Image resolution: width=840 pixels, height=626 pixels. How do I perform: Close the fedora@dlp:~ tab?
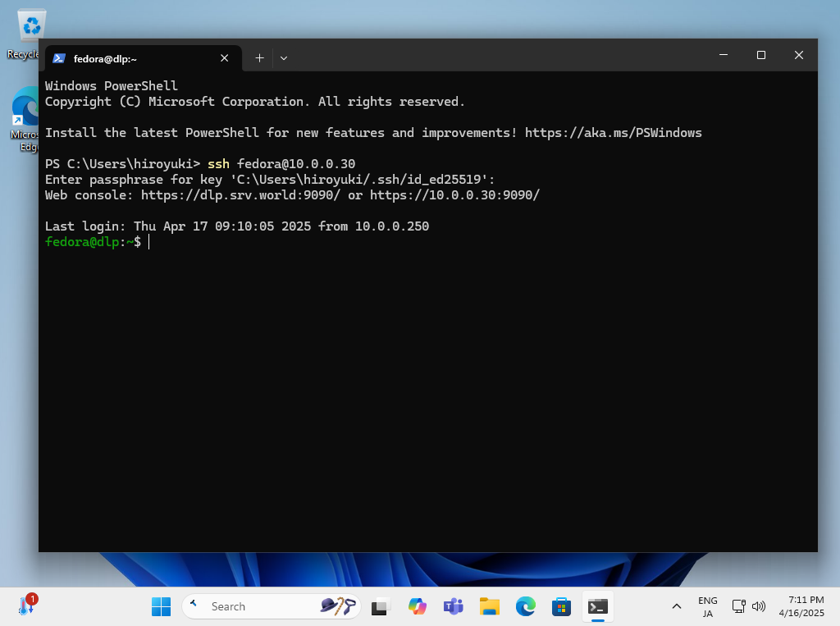(x=225, y=58)
